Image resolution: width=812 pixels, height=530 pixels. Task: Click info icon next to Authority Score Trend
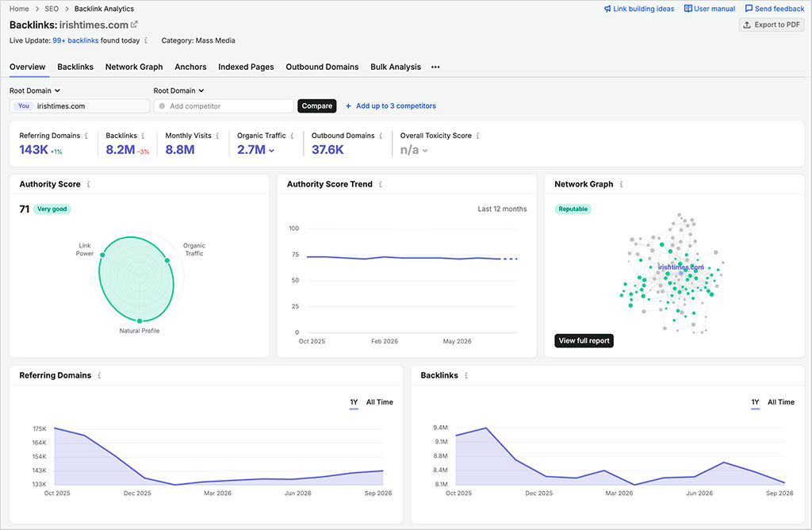click(x=380, y=184)
